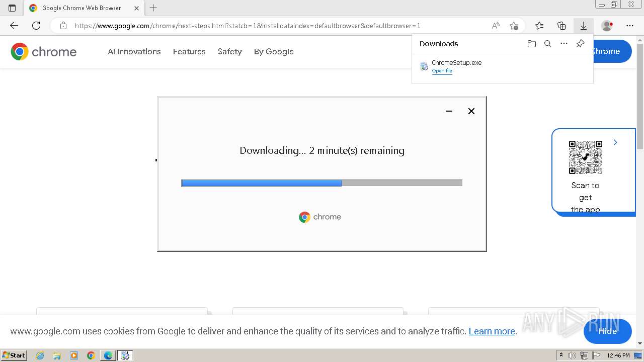This screenshot has height=362, width=644.
Task: Open the volume control tray icon
Action: tap(572, 355)
